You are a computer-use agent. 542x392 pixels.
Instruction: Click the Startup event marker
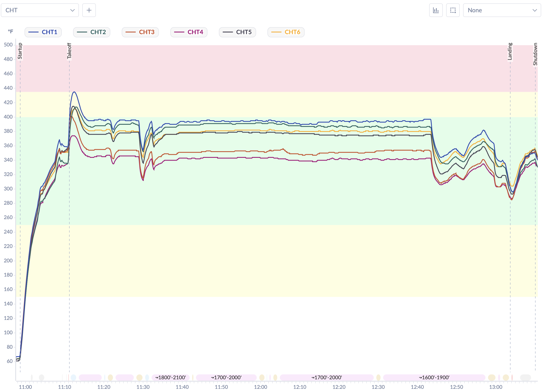(20, 51)
